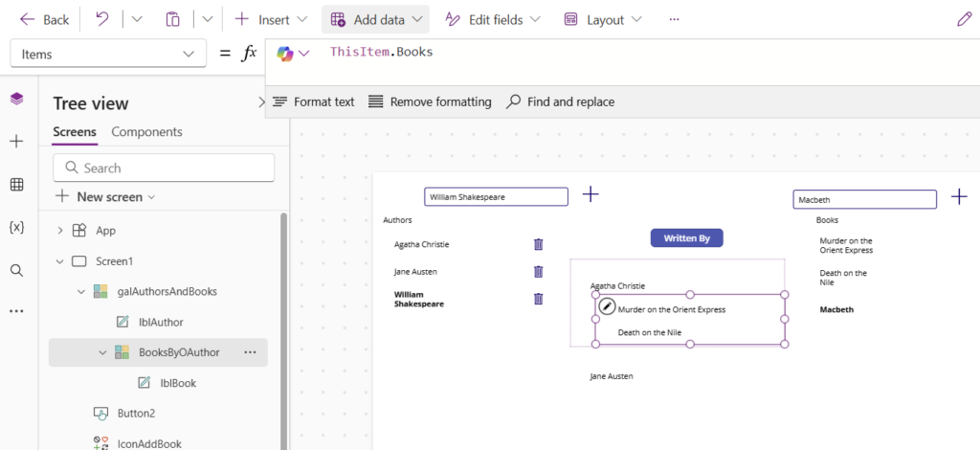
Task: Click the Paste clipboard icon
Action: click(x=173, y=20)
